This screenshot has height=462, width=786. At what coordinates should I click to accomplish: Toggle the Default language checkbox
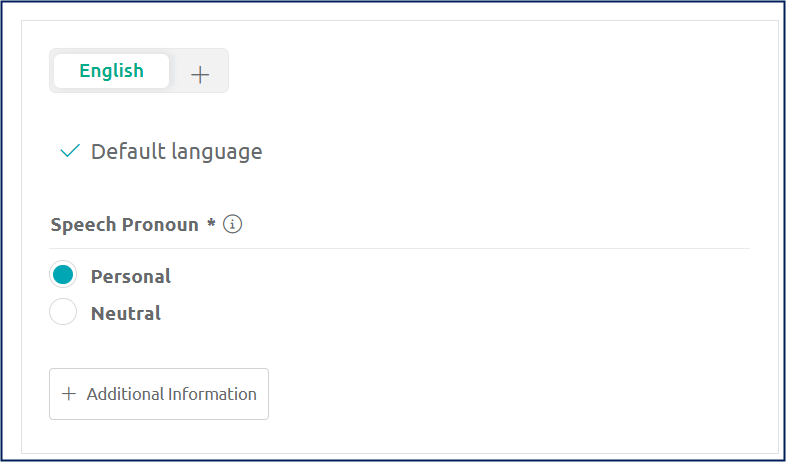pyautogui.click(x=70, y=151)
